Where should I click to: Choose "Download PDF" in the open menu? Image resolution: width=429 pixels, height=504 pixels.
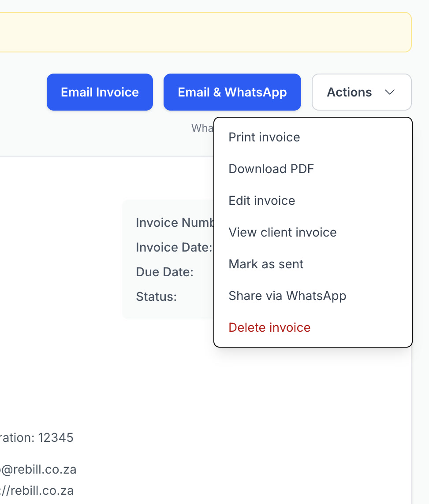tap(271, 169)
